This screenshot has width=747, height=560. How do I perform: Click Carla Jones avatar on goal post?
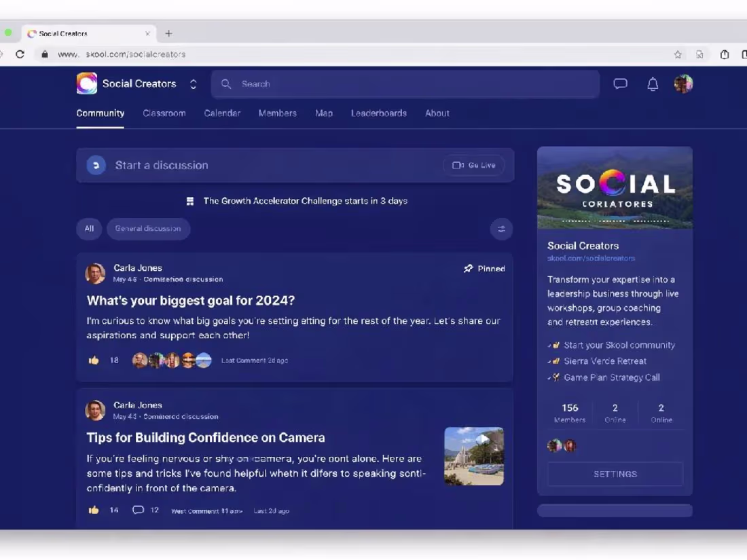pos(95,274)
